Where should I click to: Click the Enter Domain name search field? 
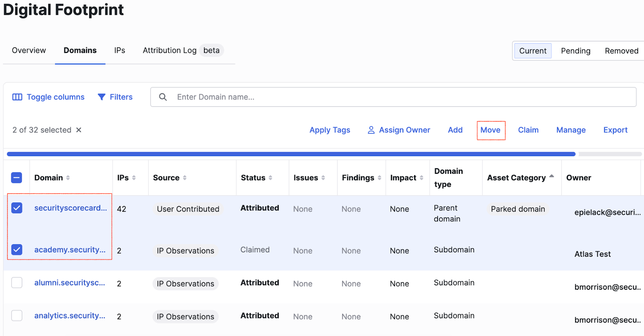click(393, 97)
